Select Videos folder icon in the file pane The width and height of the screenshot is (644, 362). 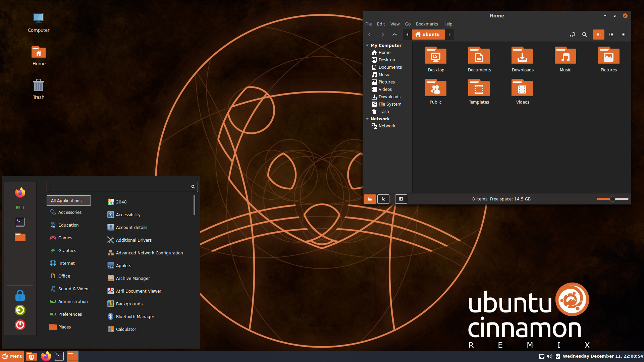click(522, 88)
